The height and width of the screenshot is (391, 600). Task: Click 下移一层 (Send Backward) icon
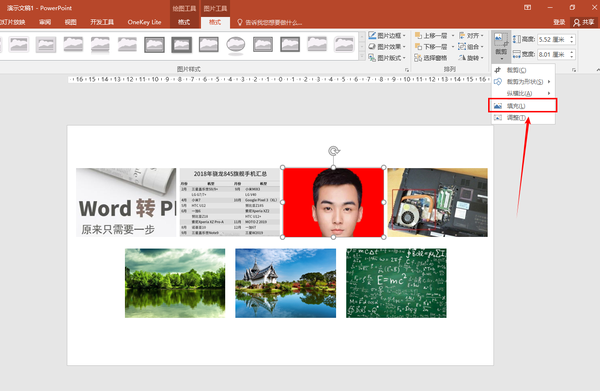418,47
